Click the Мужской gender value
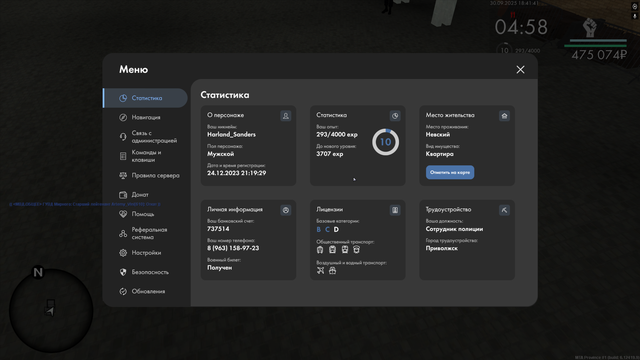The height and width of the screenshot is (360, 640). pos(221,154)
